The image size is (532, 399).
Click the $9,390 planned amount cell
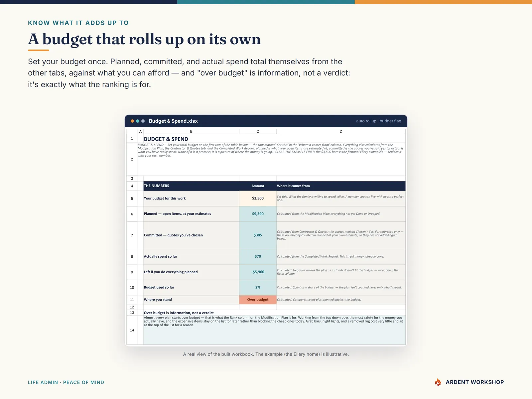[258, 214]
